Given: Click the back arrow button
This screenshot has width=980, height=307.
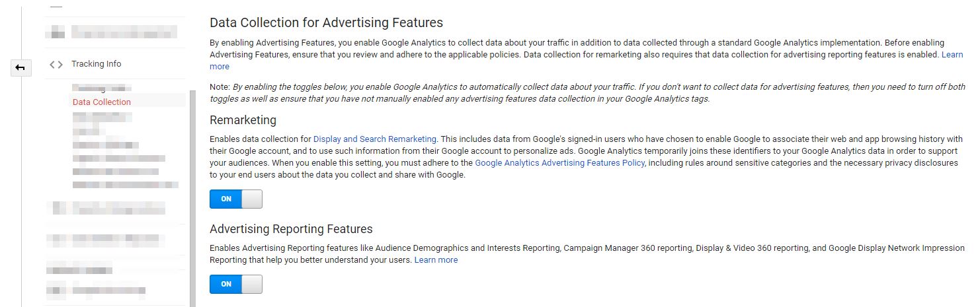Looking at the screenshot, I should tap(20, 67).
